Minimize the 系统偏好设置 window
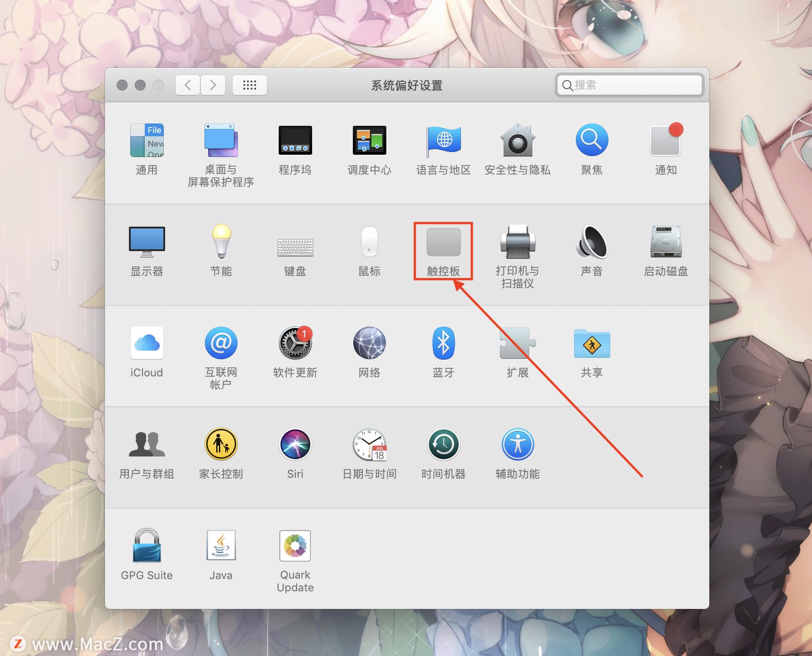The height and width of the screenshot is (656, 812). (x=140, y=85)
